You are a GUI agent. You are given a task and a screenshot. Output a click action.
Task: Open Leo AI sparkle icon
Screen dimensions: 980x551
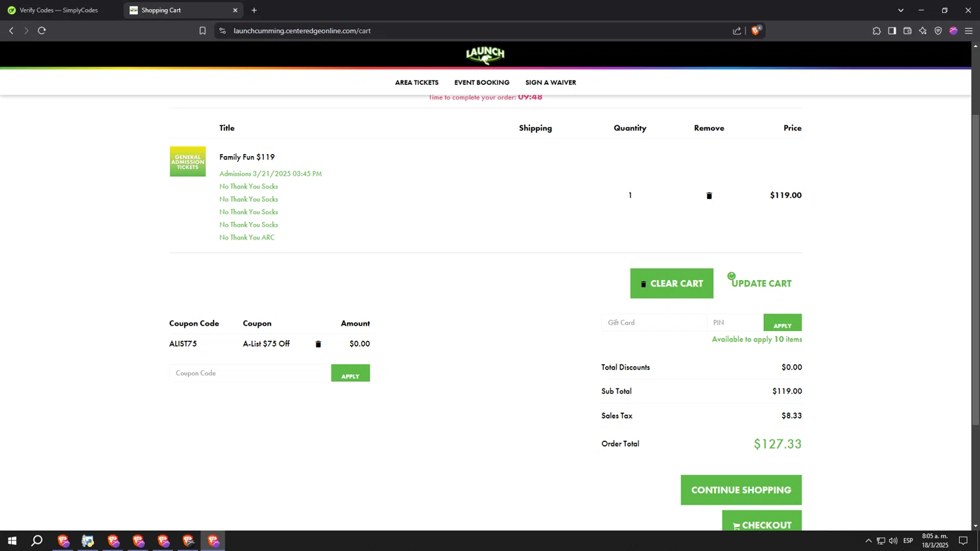click(923, 31)
